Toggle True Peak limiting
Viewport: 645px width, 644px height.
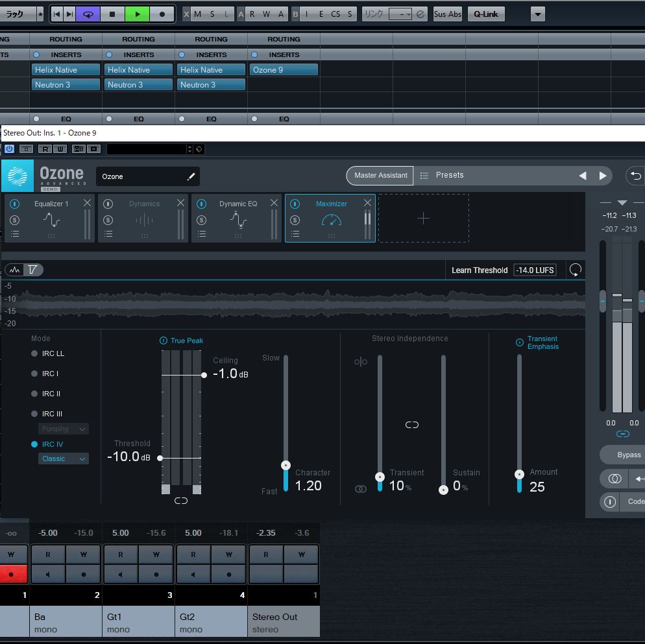pyautogui.click(x=164, y=340)
